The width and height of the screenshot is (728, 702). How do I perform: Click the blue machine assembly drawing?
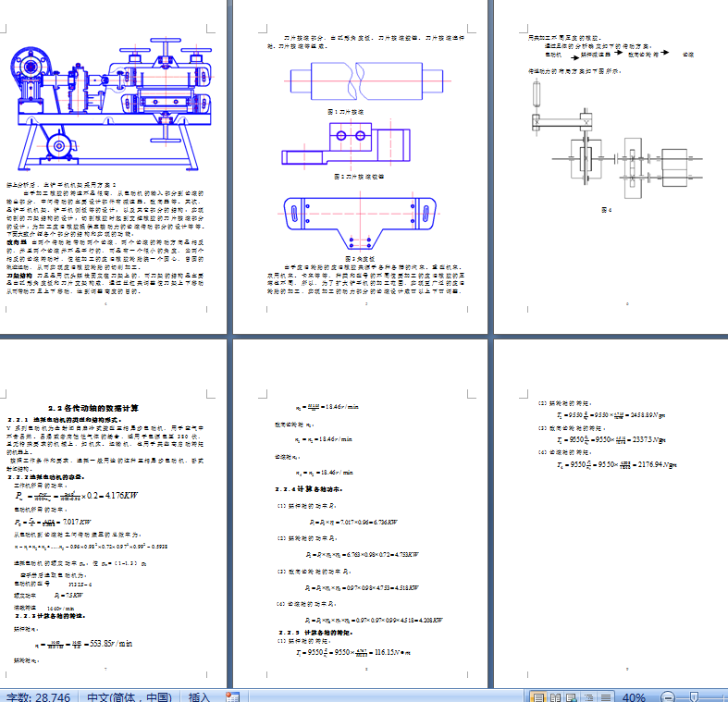[111, 105]
